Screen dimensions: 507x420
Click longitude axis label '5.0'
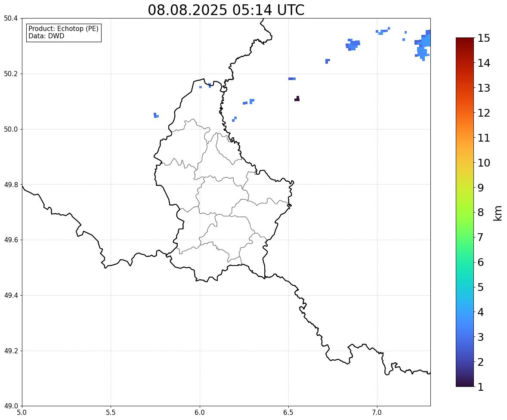(x=22, y=413)
